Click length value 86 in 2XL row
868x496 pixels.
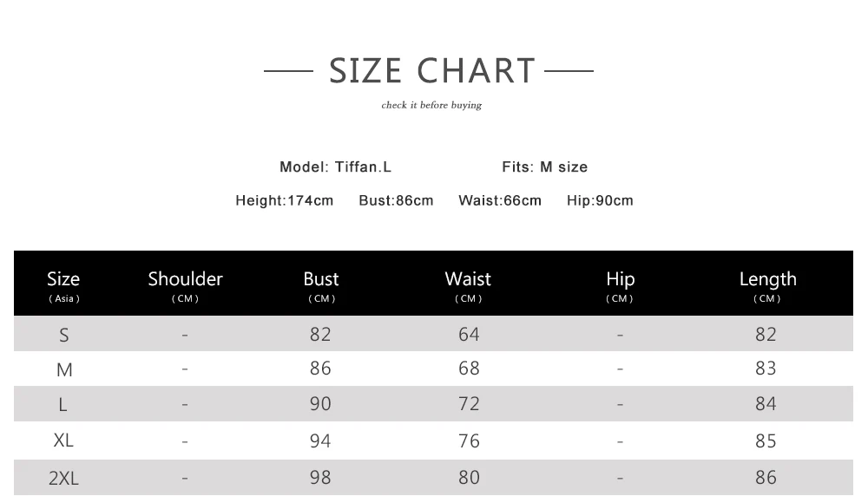766,477
